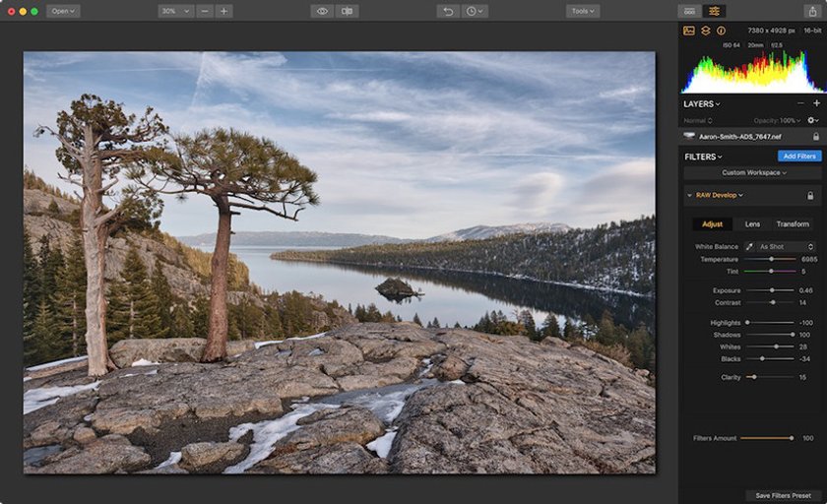Image resolution: width=827 pixels, height=504 pixels.
Task: Click the lock icon on the image layer
Action: tap(816, 137)
